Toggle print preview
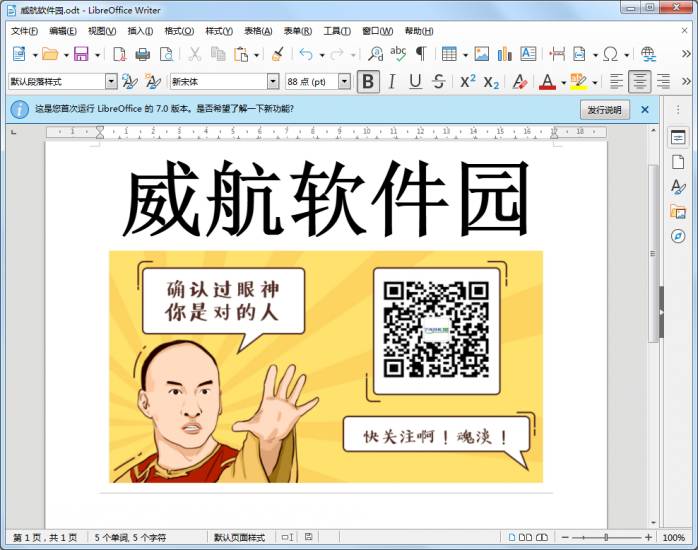This screenshot has height=550, width=698. coord(166,54)
